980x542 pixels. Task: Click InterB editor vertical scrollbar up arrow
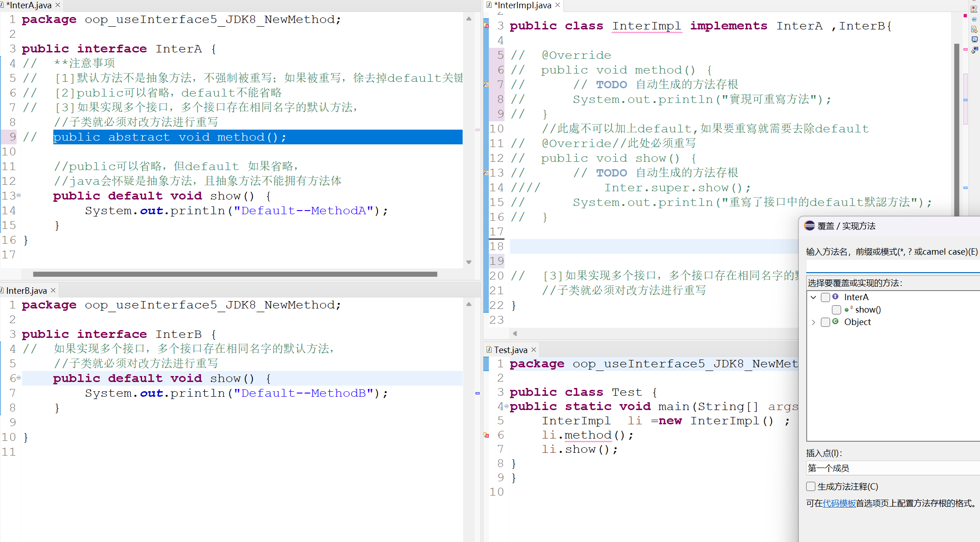(x=469, y=304)
